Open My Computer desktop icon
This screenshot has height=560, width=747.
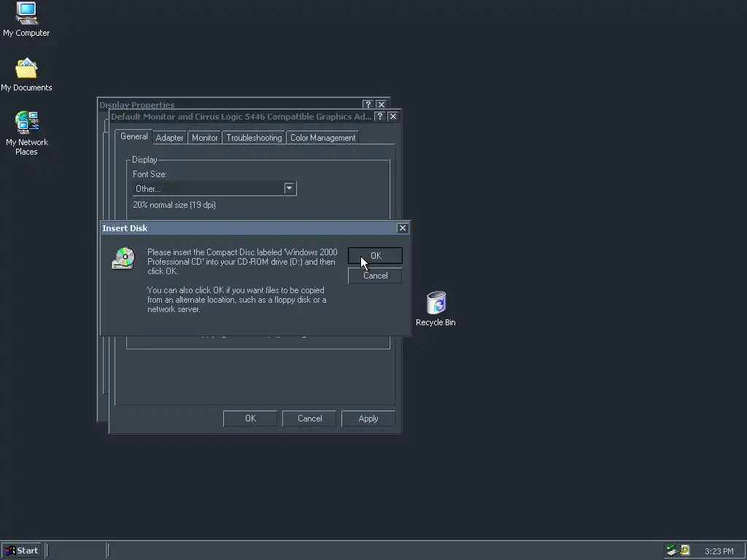(x=26, y=19)
